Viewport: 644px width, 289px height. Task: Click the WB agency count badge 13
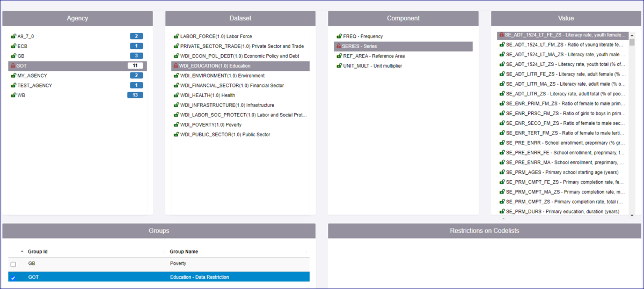(x=135, y=95)
